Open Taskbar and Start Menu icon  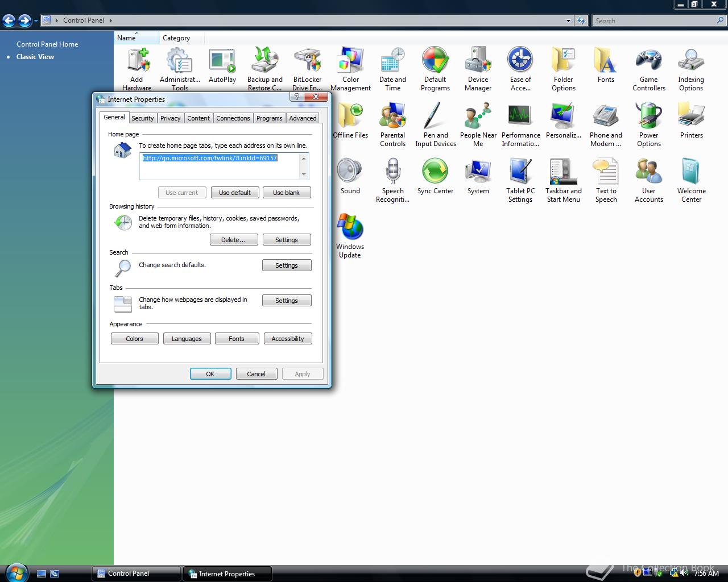(564, 180)
